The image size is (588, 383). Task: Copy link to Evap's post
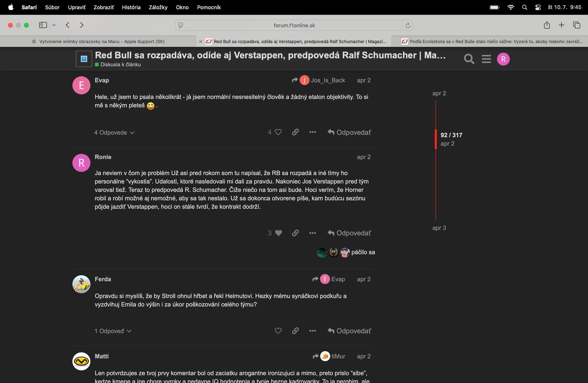point(295,132)
